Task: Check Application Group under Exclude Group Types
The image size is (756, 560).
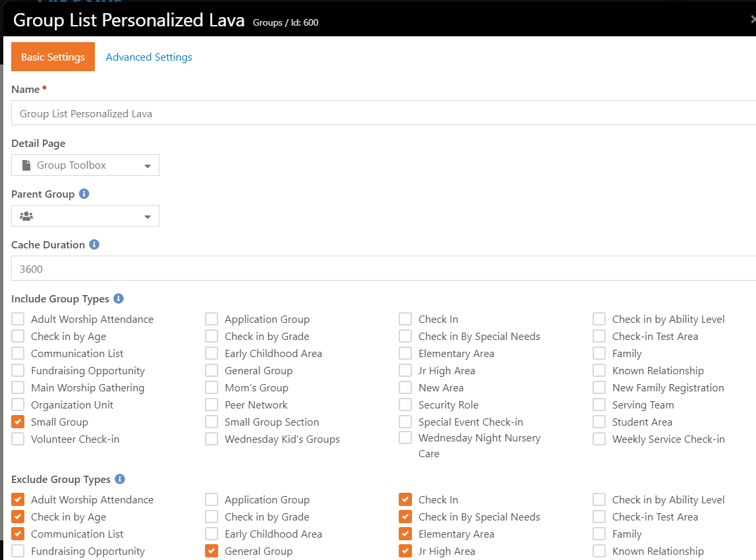Action: point(212,499)
